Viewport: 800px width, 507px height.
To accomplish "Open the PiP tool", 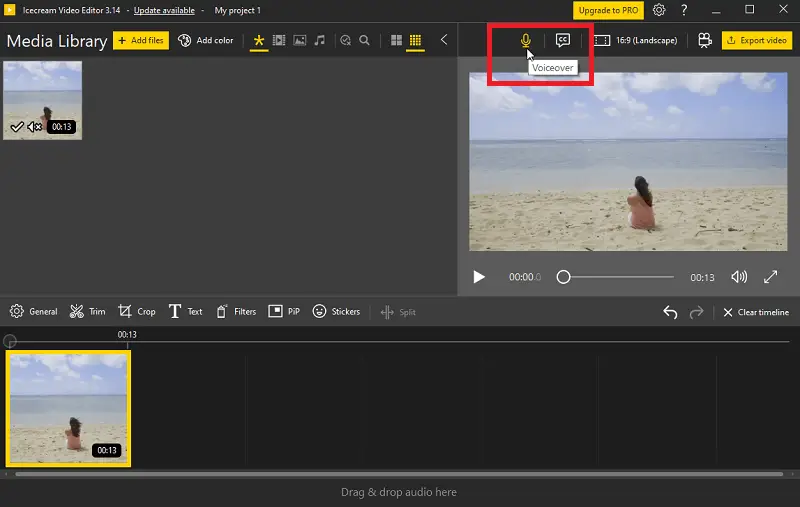I will tap(284, 312).
